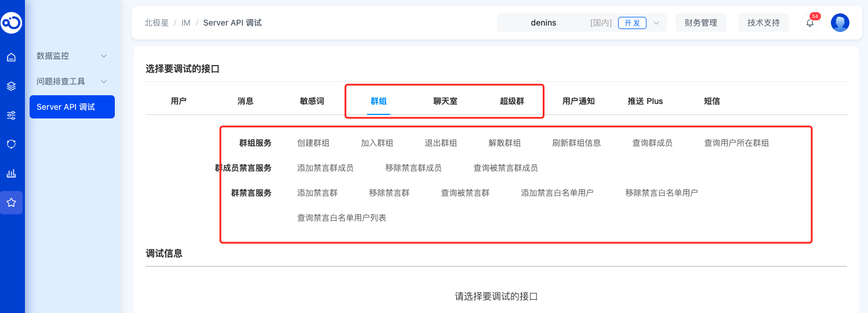Open the bar chart icon in sidebar
The image size is (868, 313).
click(11, 173)
